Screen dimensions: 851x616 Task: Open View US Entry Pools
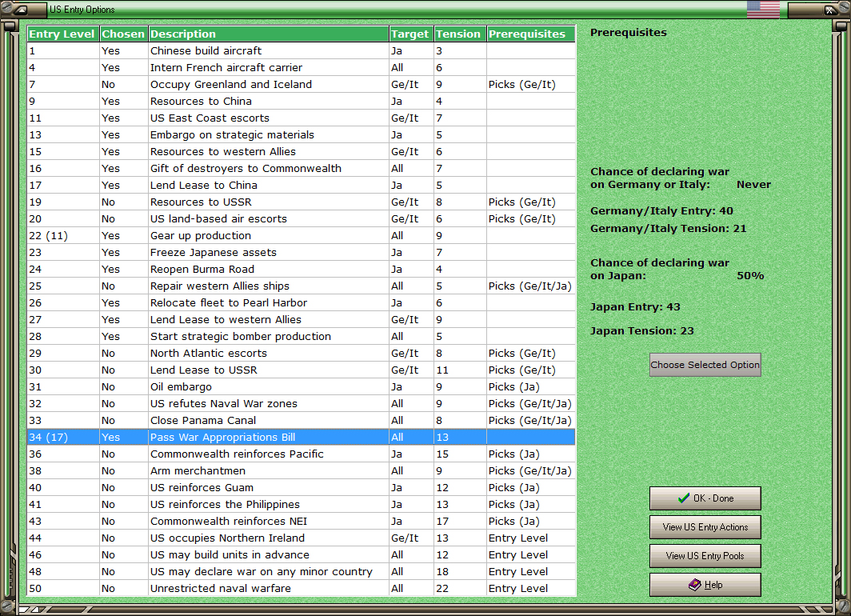(705, 556)
